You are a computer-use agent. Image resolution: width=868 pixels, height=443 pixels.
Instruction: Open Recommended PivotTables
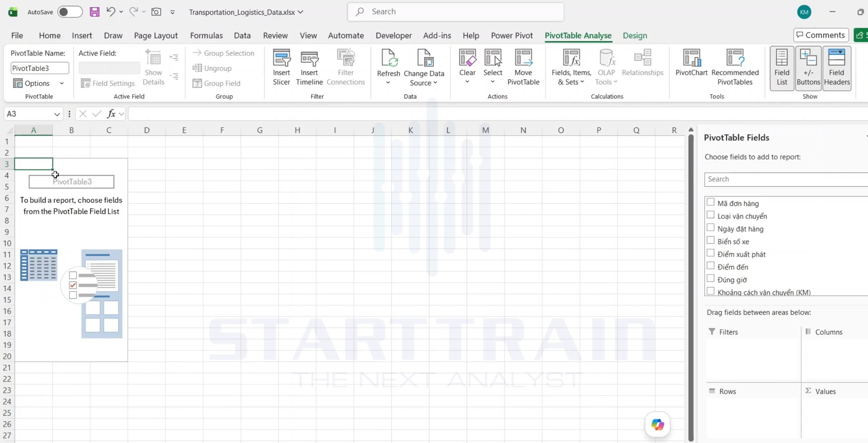[735, 67]
